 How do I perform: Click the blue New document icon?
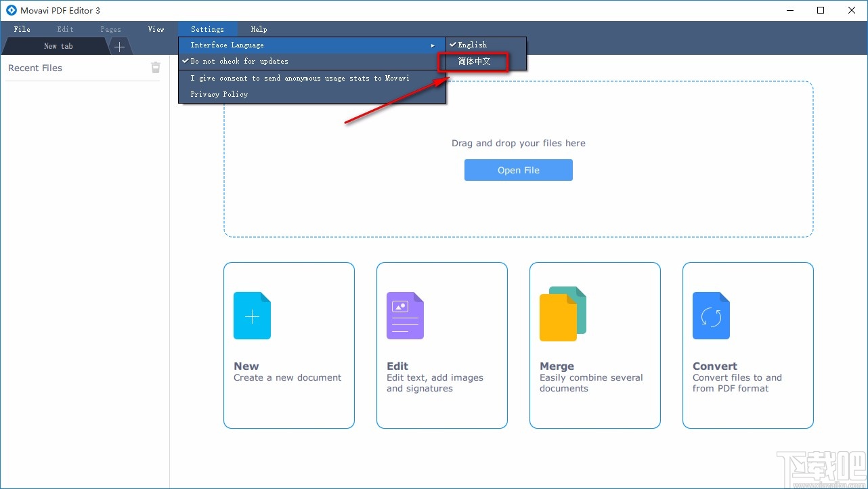point(252,316)
